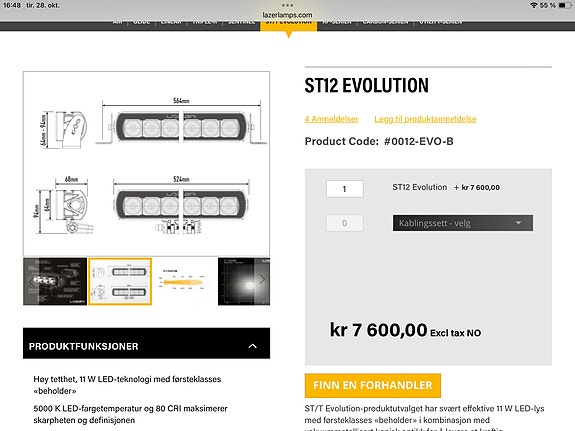Show next product thumbnails with right chevron

(262, 280)
